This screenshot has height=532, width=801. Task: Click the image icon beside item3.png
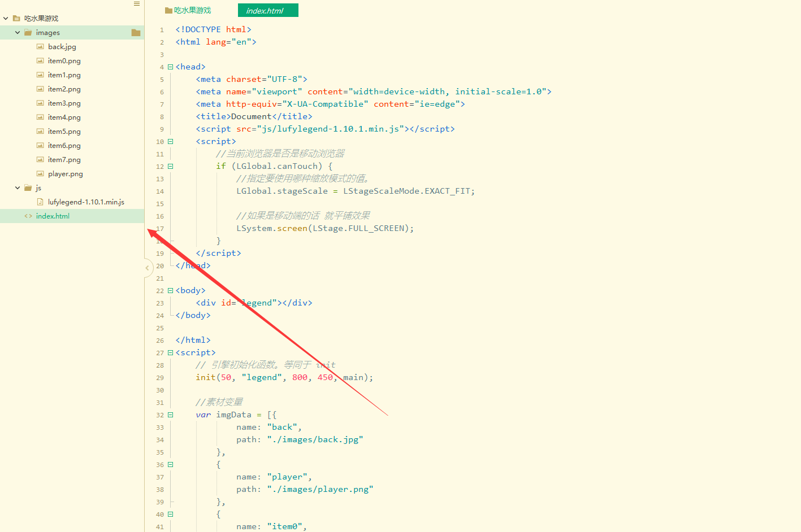click(40, 103)
